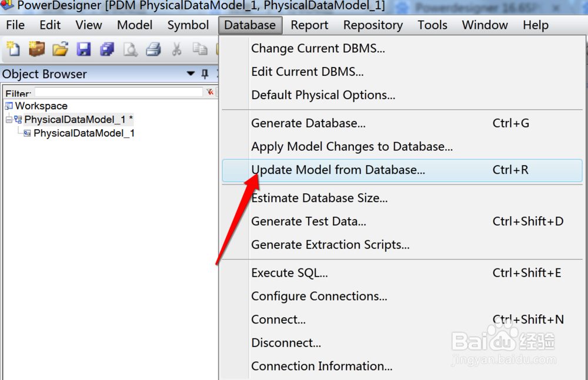Click the New Model toolbar icon
Screen dimensions: 588x380
coord(14,49)
